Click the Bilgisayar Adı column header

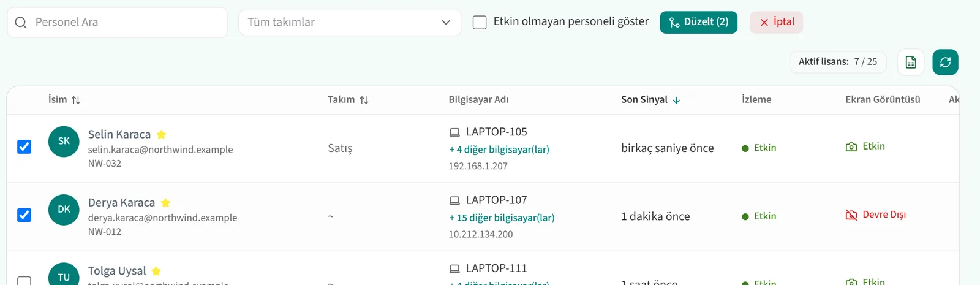point(478,99)
